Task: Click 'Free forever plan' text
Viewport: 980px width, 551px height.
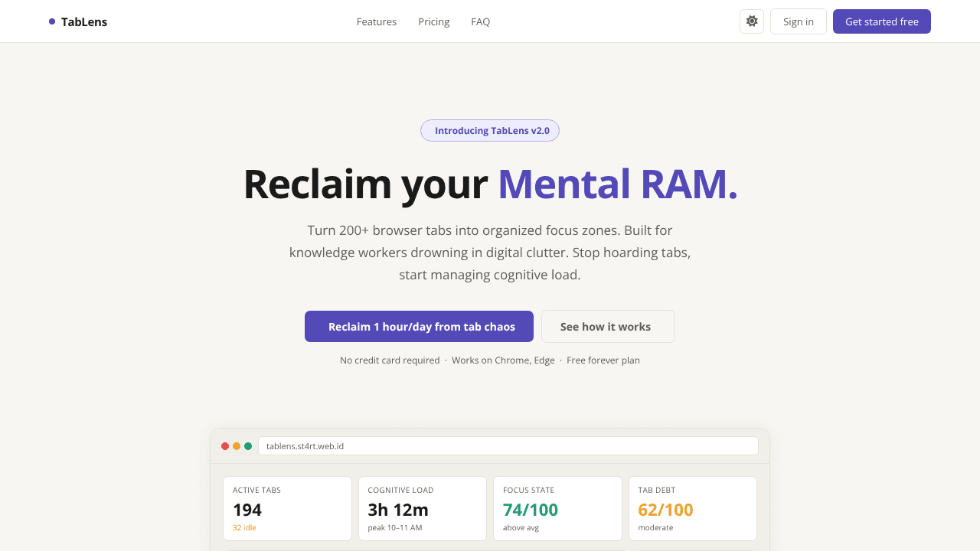Action: tap(603, 360)
